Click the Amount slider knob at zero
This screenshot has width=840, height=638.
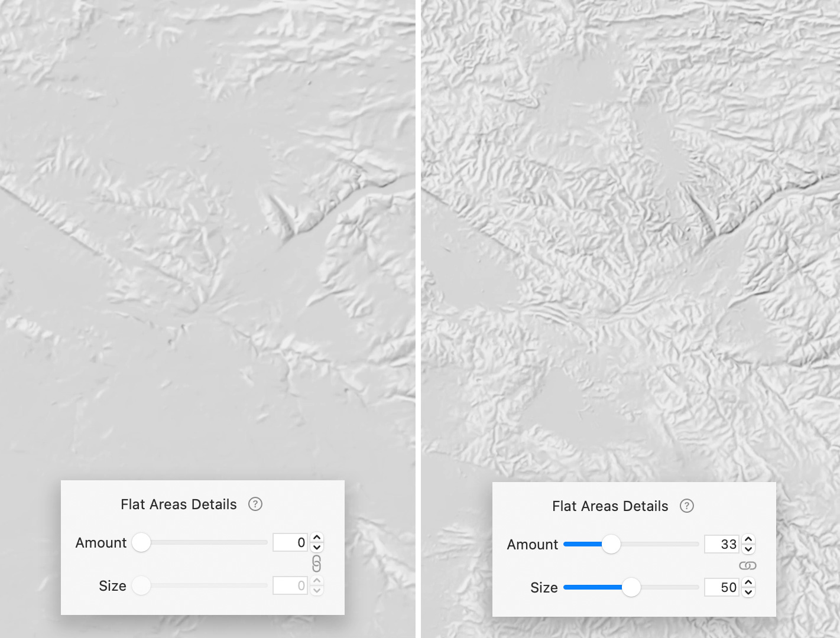point(141,542)
